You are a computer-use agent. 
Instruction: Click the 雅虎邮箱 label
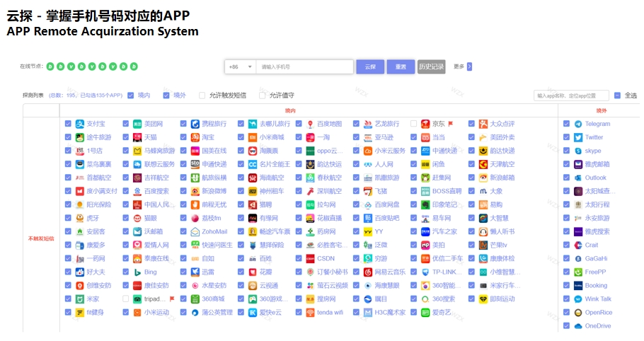[x=597, y=164]
